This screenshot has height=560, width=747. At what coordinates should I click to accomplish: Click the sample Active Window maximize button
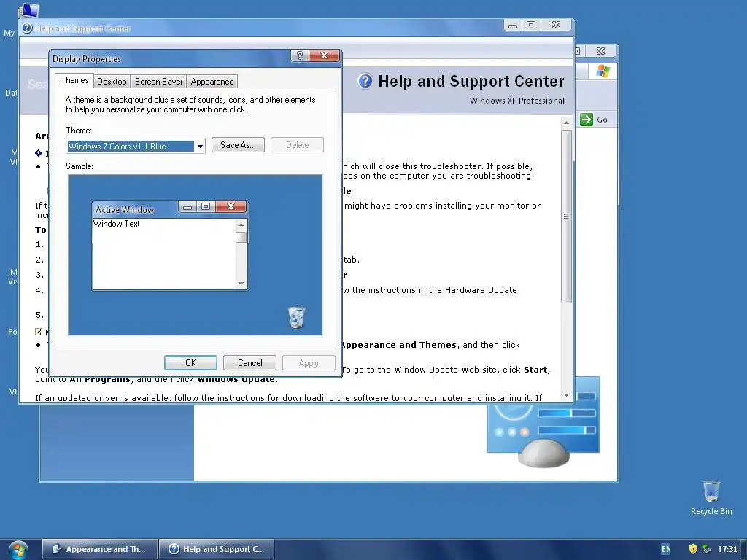point(206,206)
